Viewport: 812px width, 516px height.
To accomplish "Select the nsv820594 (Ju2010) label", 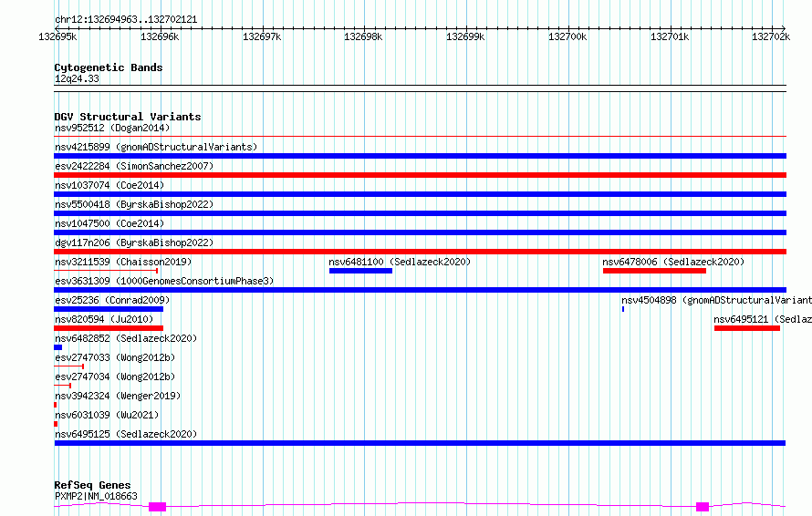I will [x=104, y=319].
